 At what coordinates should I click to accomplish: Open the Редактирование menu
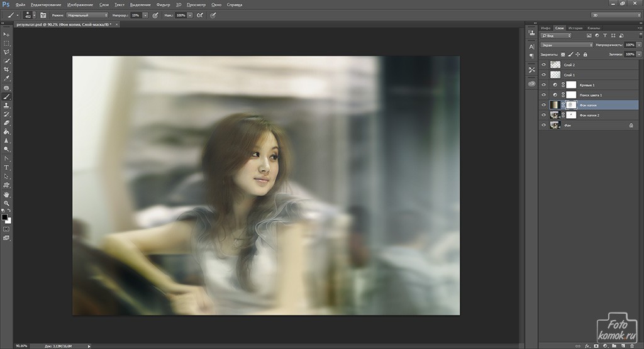click(x=45, y=4)
